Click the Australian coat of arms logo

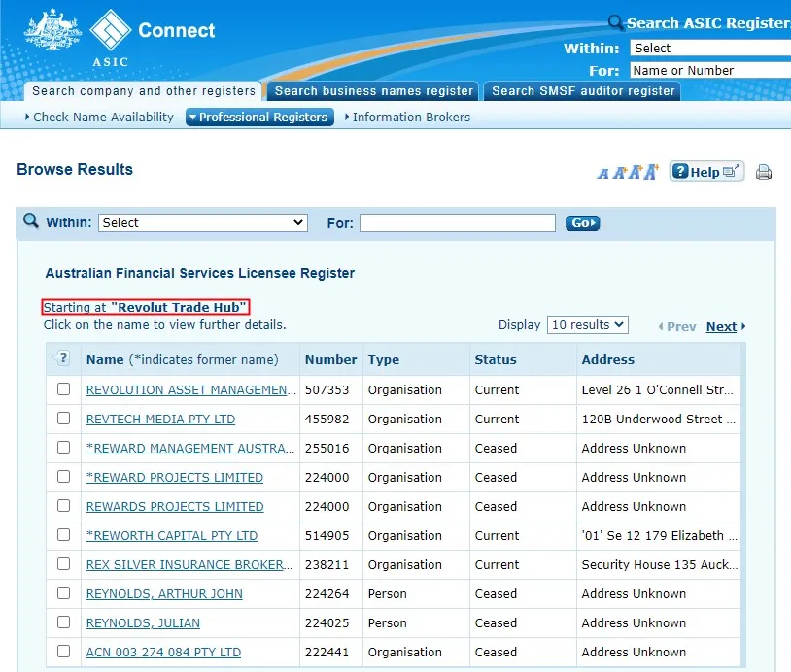tap(52, 30)
